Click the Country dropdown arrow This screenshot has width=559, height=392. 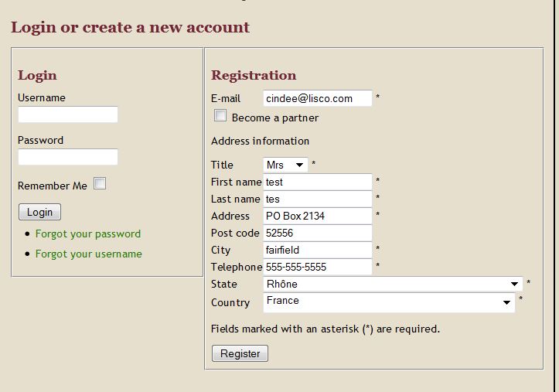pyautogui.click(x=506, y=302)
